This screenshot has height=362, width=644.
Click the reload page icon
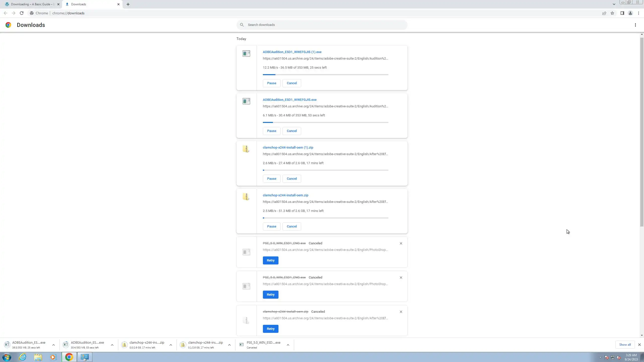point(22,13)
